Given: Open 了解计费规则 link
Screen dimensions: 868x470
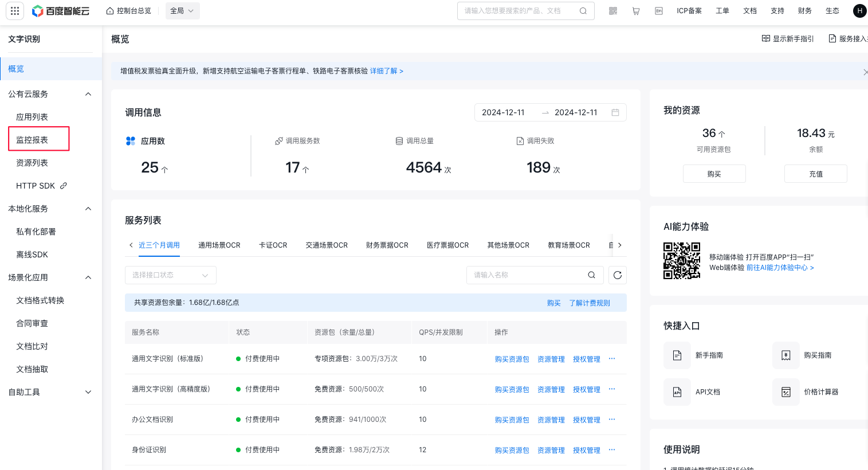Looking at the screenshot, I should (590, 303).
